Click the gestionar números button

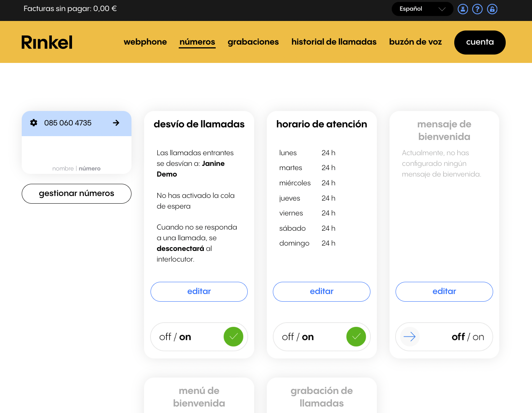[x=76, y=193]
